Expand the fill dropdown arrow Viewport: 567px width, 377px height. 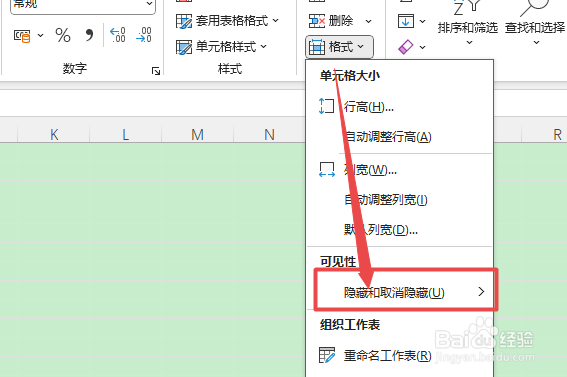click(x=422, y=21)
